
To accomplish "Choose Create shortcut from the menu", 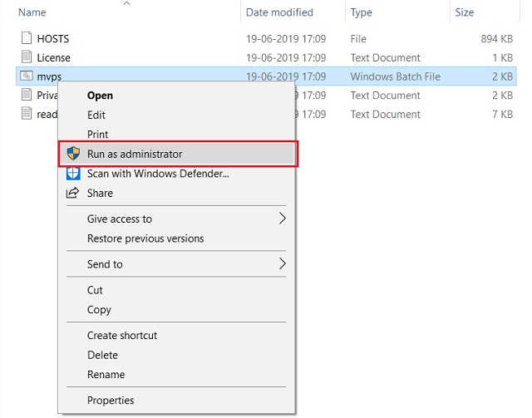I will tap(122, 336).
